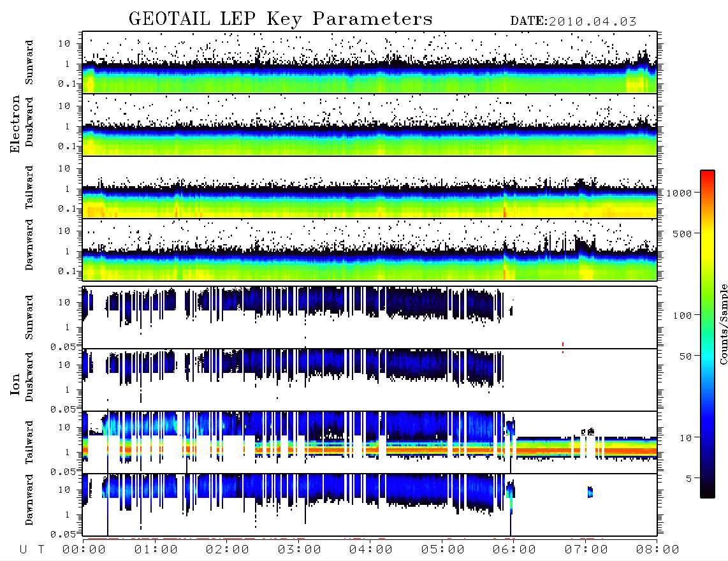Click the Ion Duskward spectrogram panel
The image size is (728, 561).
370,380
